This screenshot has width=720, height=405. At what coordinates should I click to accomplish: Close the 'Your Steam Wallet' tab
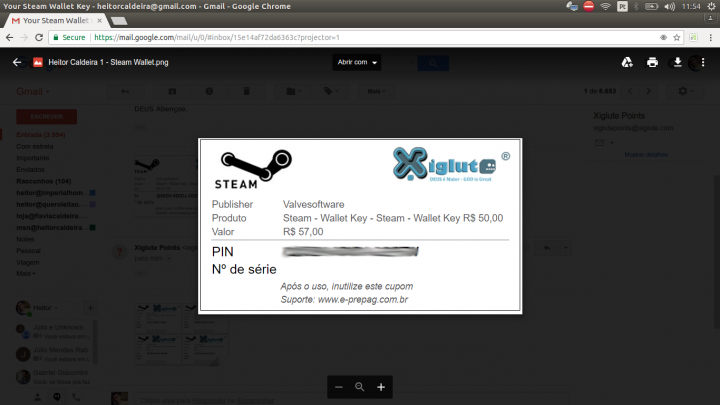[x=99, y=21]
